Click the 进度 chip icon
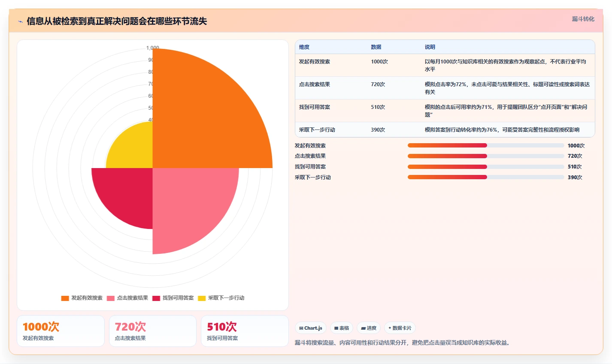Viewport: 612px width, 364px height. [x=364, y=328]
